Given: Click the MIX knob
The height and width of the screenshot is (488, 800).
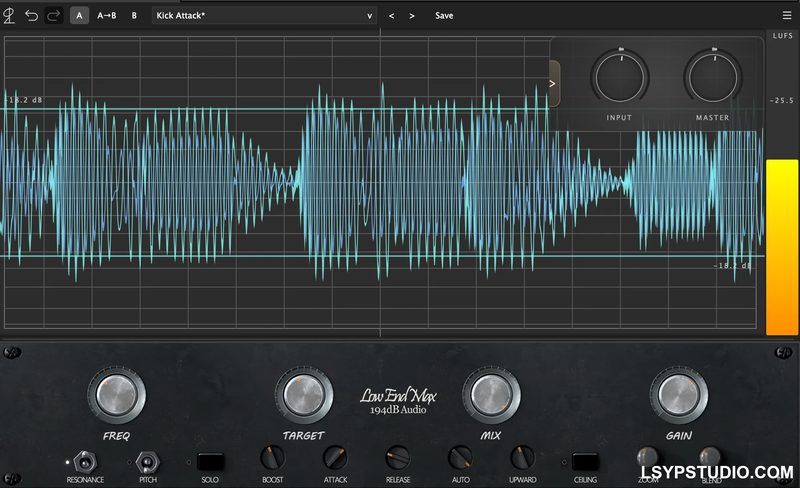Looking at the screenshot, I should pyautogui.click(x=491, y=395).
